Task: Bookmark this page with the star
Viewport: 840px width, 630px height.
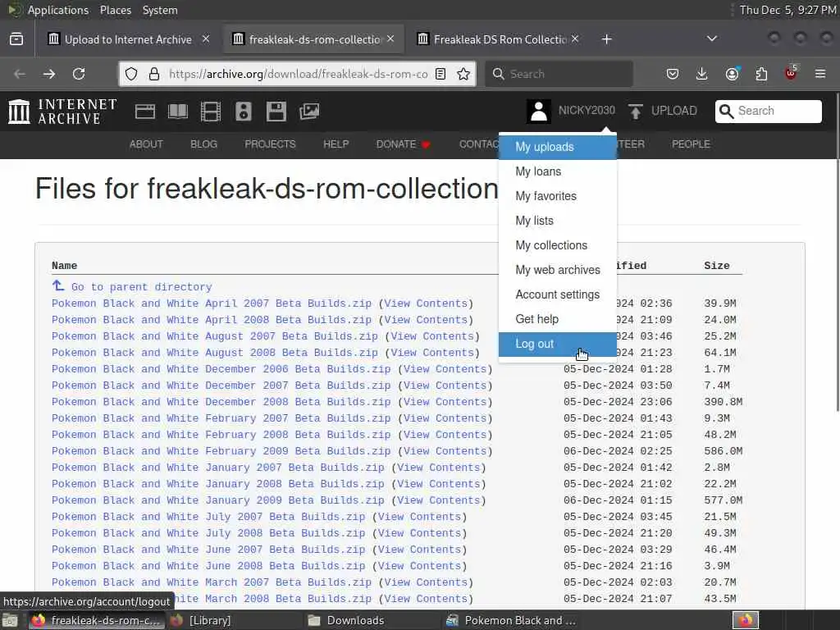Action: point(463,74)
